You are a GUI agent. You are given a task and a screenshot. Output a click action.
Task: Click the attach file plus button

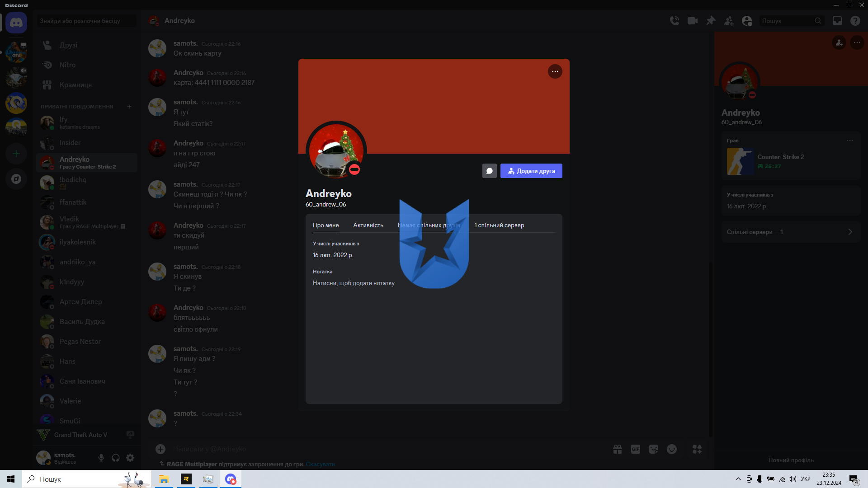pyautogui.click(x=160, y=449)
